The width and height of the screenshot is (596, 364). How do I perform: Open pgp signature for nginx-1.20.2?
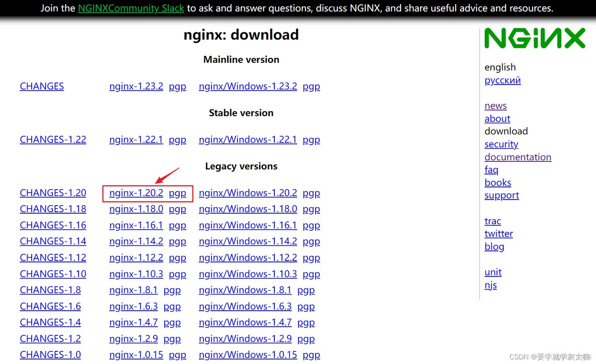pyautogui.click(x=178, y=193)
